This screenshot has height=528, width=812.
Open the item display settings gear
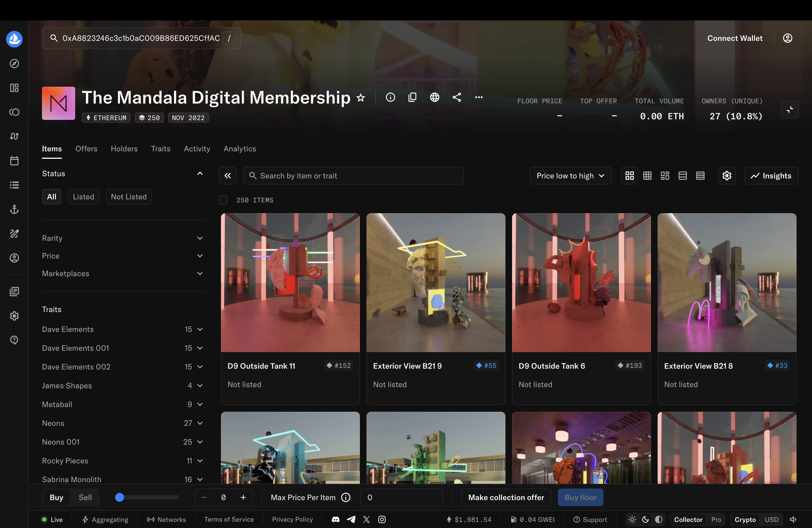click(727, 176)
